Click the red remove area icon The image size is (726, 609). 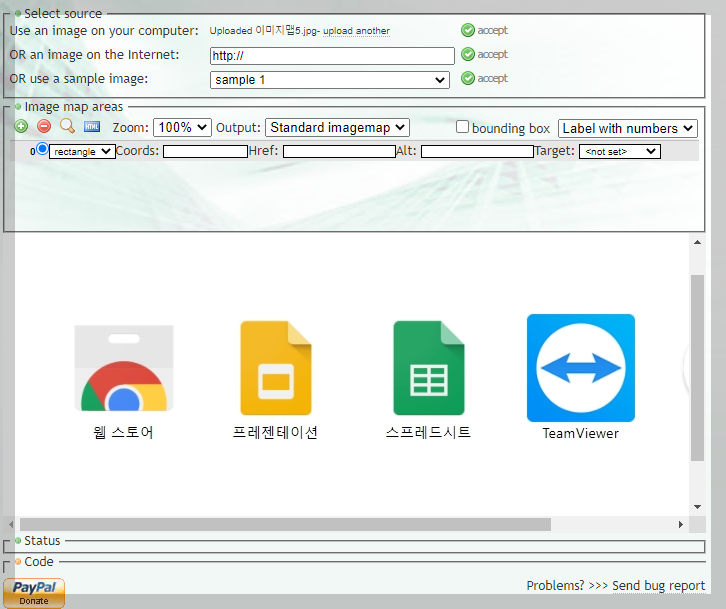44,126
